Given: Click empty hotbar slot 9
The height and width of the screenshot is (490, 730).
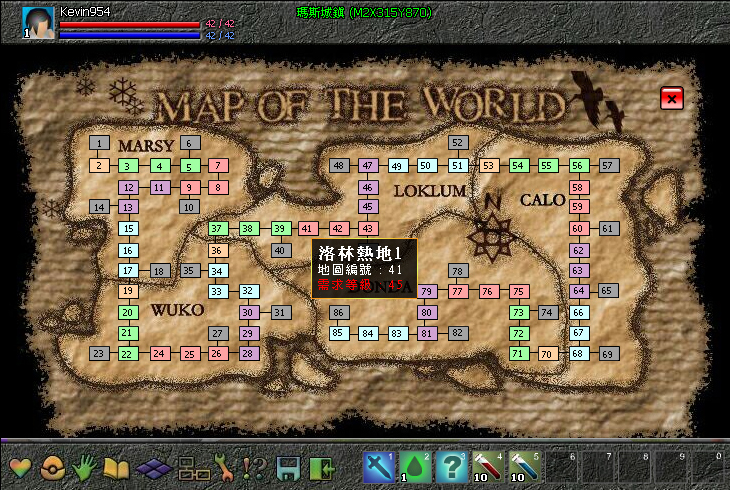Looking at the screenshot, I should point(670,467).
